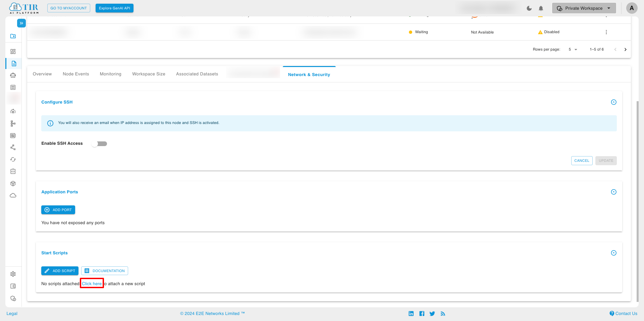The image size is (644, 321).
Task: Toggle the Enable SSH Access switch
Action: (99, 144)
